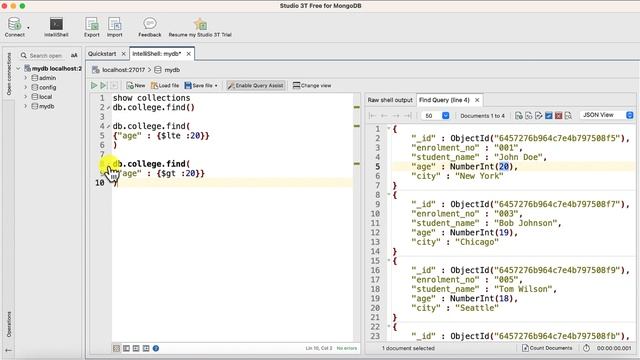Switch to the Quickstart tab
This screenshot has width=640, height=360.
(x=102, y=53)
